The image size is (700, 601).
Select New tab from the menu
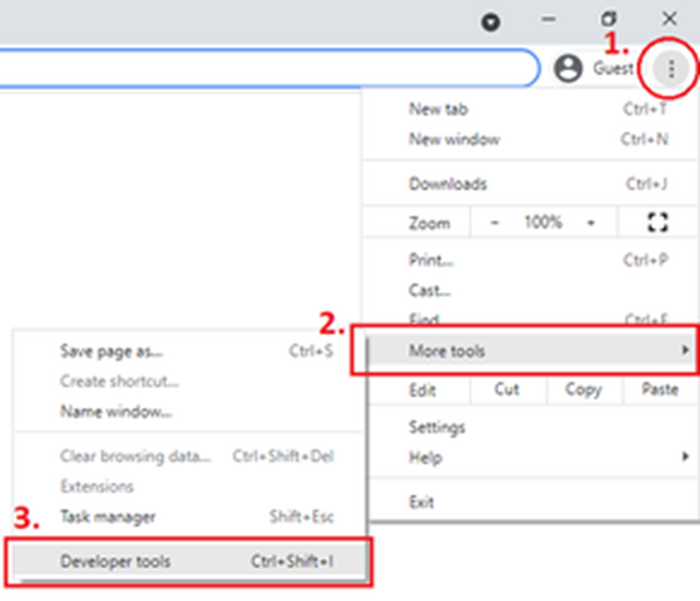(439, 109)
